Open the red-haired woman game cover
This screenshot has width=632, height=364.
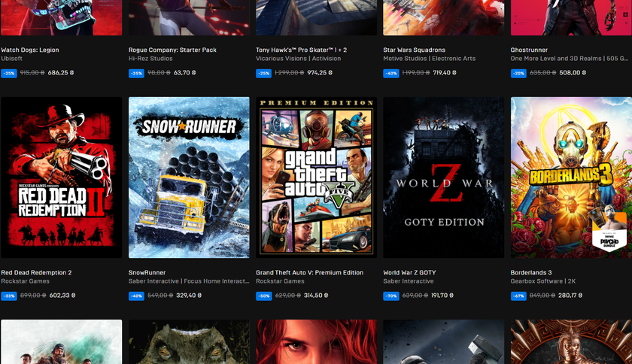coord(317,342)
